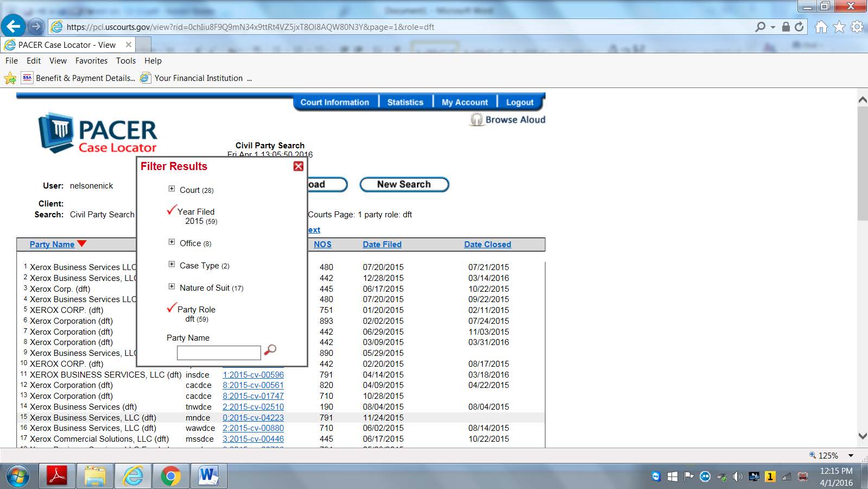This screenshot has height=489, width=868.
Task: Open the Help menu
Action: click(x=153, y=61)
